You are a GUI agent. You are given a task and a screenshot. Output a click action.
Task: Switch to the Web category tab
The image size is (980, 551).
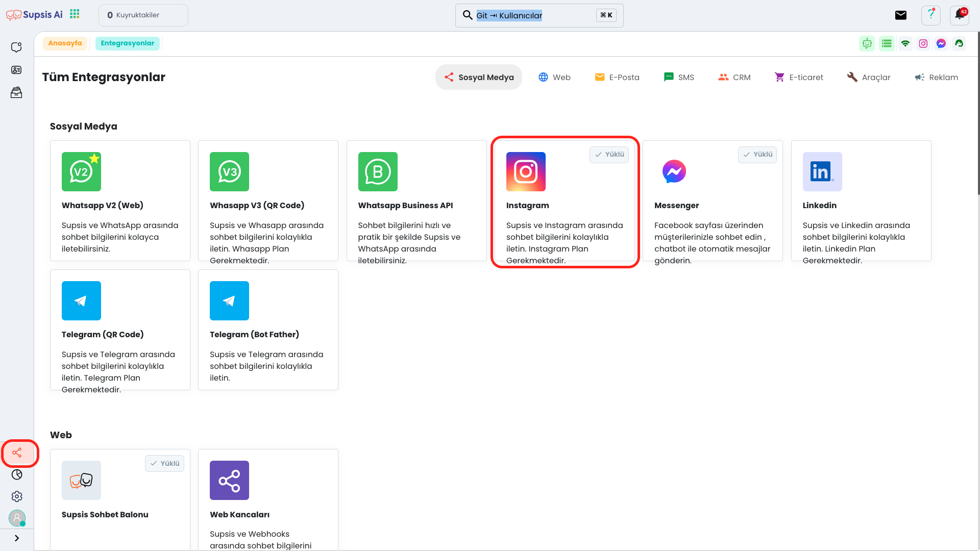(x=554, y=77)
